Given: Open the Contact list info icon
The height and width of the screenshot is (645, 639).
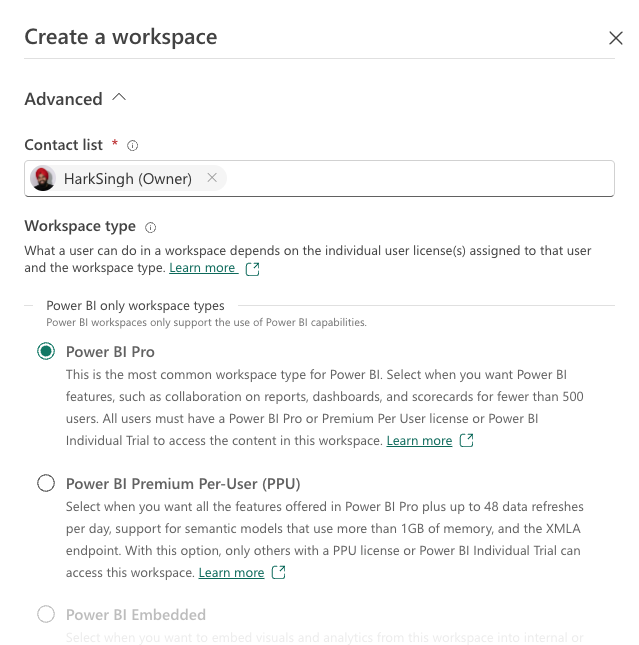Looking at the screenshot, I should tap(132, 146).
